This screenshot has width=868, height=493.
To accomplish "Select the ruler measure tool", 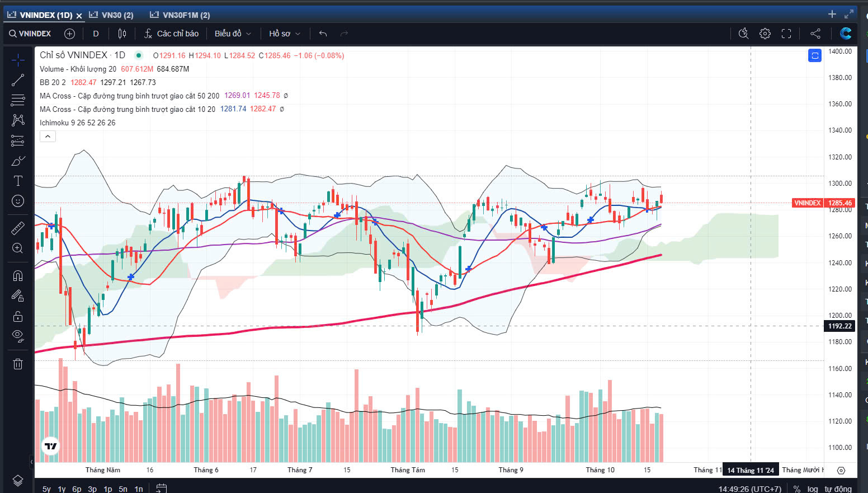I will coord(18,228).
